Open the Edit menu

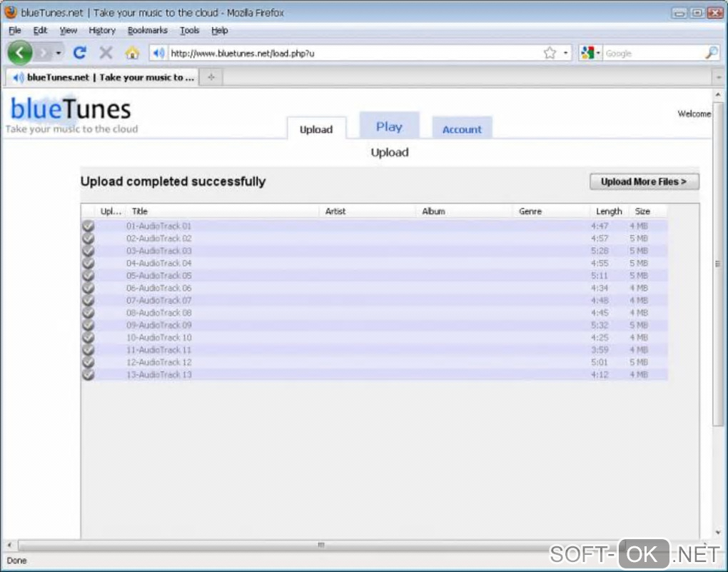pyautogui.click(x=40, y=30)
